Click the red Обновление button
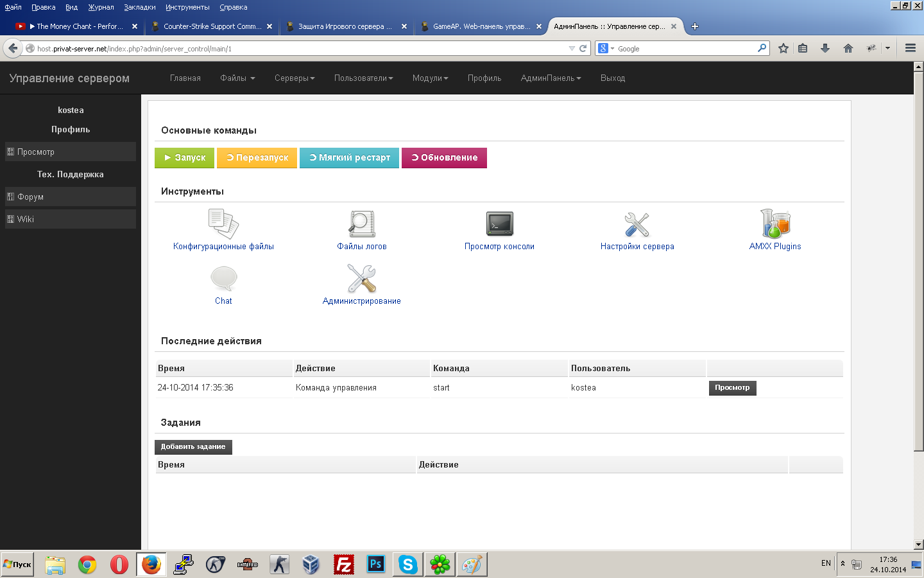 445,158
